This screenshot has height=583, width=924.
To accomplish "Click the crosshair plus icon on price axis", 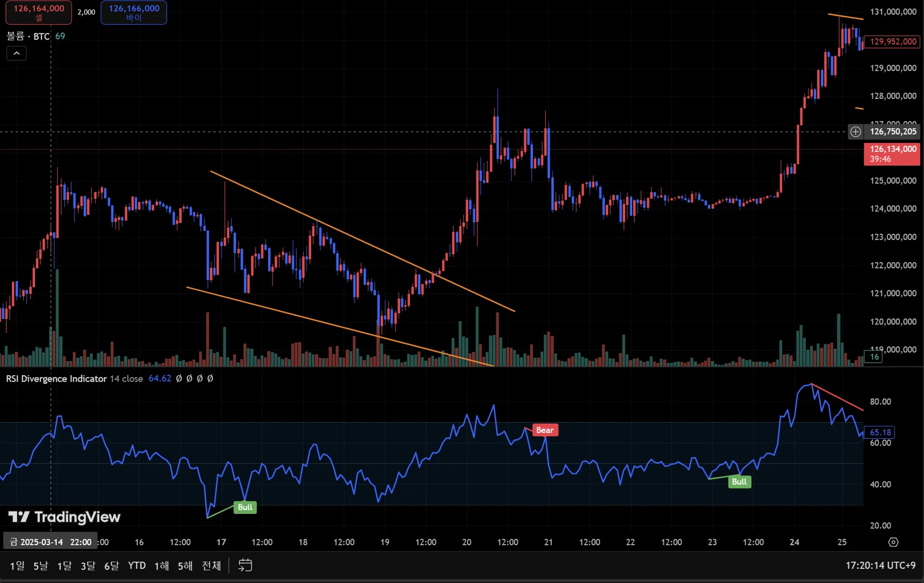I will pos(855,132).
